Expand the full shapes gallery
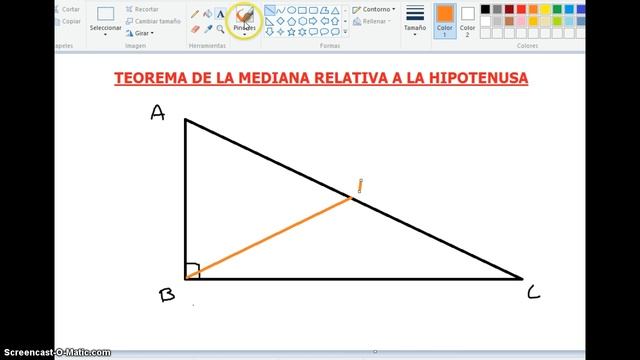The image size is (640, 360). (x=345, y=32)
